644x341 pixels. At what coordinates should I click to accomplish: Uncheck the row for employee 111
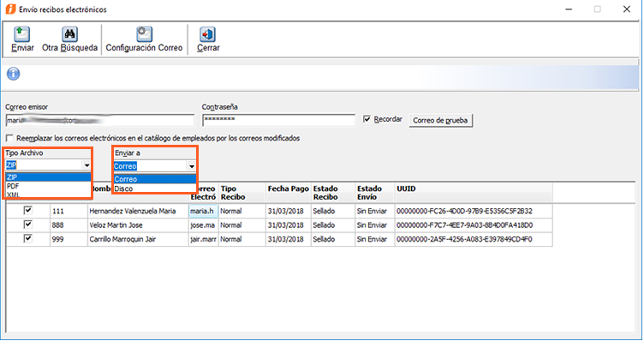pyautogui.click(x=28, y=211)
